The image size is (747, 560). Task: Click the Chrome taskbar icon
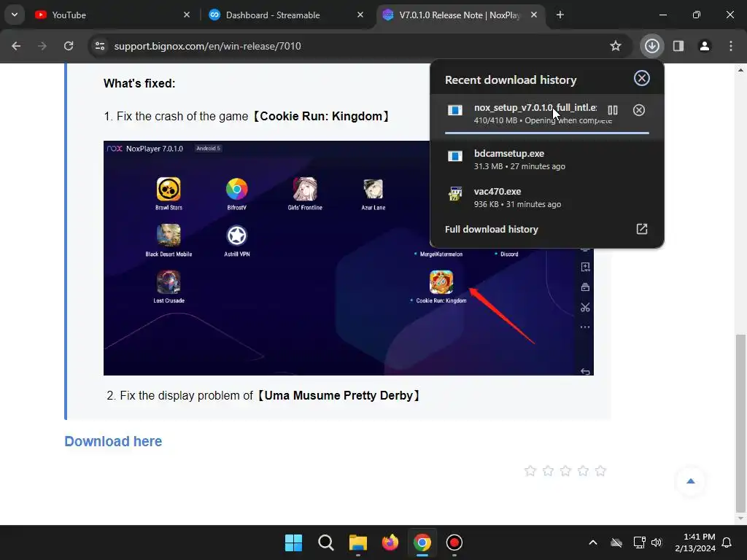422,542
